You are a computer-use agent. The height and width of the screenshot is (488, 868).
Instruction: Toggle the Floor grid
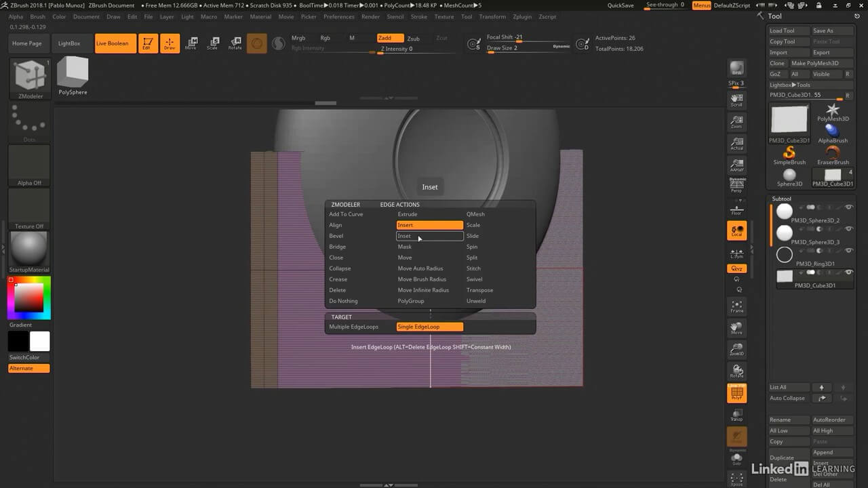736,209
